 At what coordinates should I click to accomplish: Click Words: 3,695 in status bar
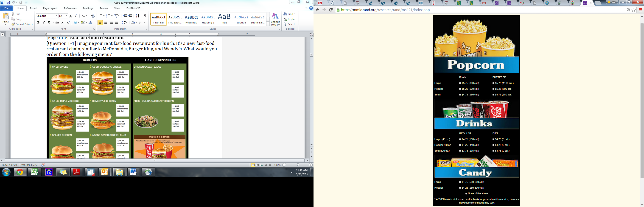tap(29, 165)
